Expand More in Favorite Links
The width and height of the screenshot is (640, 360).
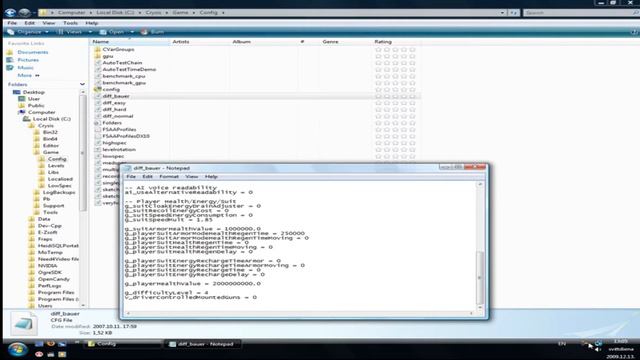pyautogui.click(x=29, y=76)
